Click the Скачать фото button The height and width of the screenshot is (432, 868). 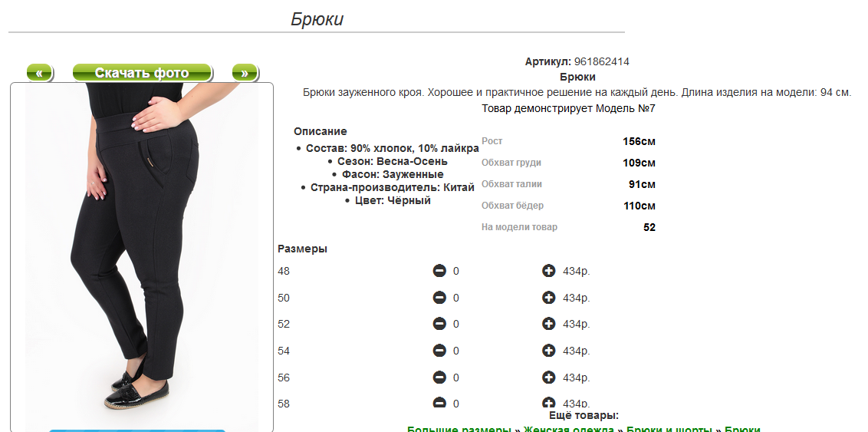pyautogui.click(x=142, y=73)
